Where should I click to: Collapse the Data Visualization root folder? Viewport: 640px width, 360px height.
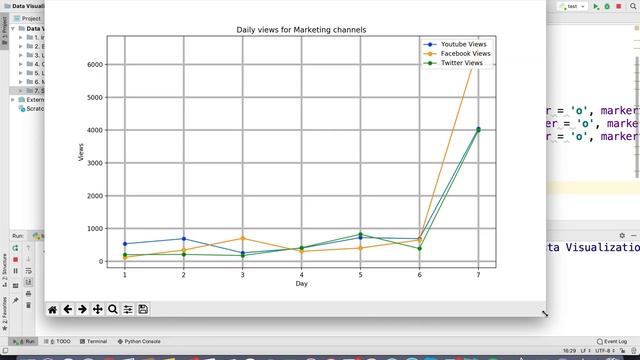pos(13,29)
